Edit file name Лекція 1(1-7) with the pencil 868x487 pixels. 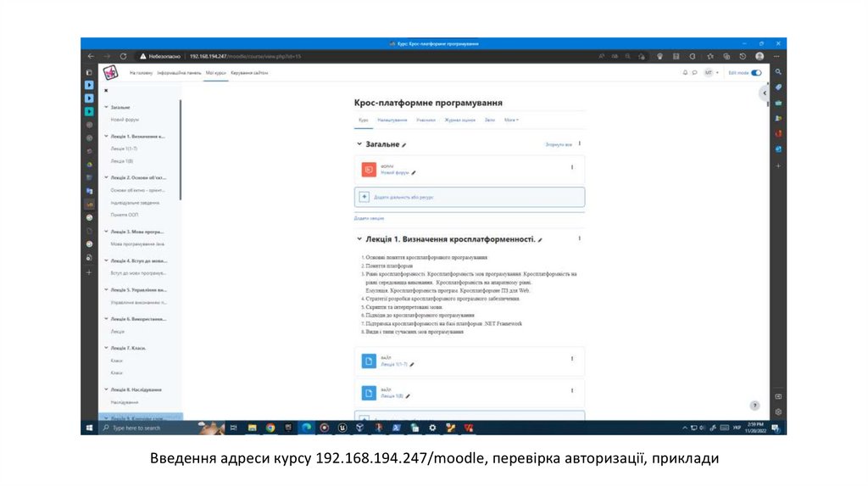(x=412, y=365)
